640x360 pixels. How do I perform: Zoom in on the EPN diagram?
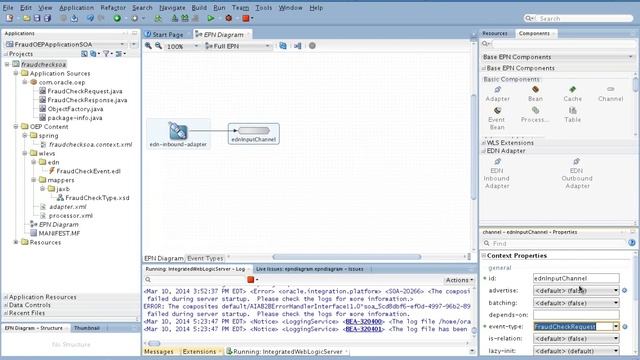[x=148, y=46]
